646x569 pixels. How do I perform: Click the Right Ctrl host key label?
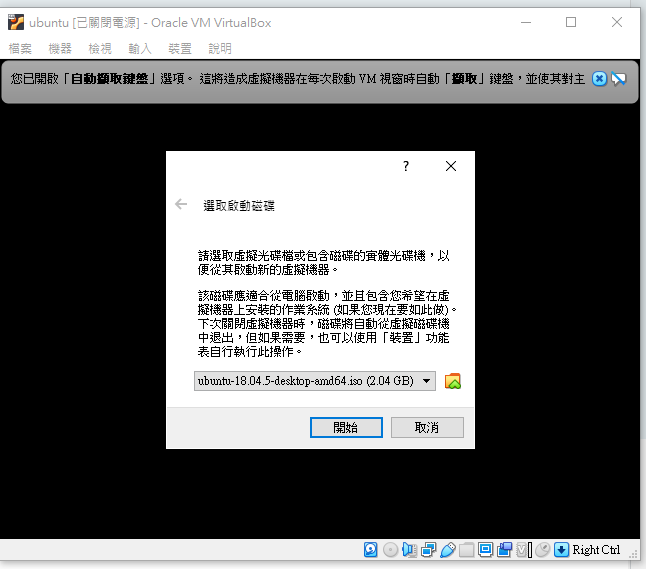[596, 550]
